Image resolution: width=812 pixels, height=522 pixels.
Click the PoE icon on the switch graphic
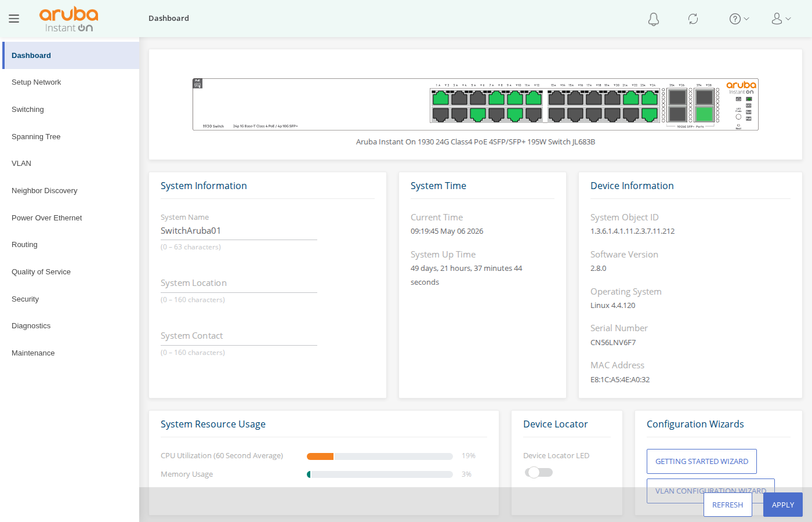click(198, 84)
